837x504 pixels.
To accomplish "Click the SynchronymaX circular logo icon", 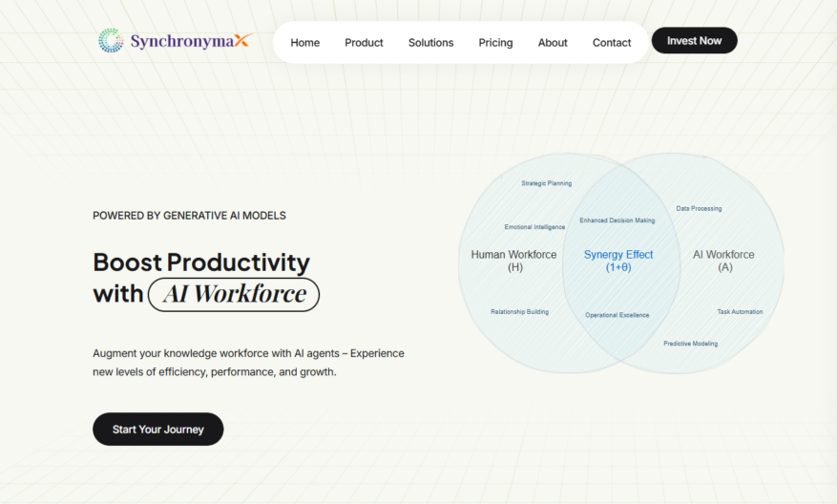I will (111, 41).
